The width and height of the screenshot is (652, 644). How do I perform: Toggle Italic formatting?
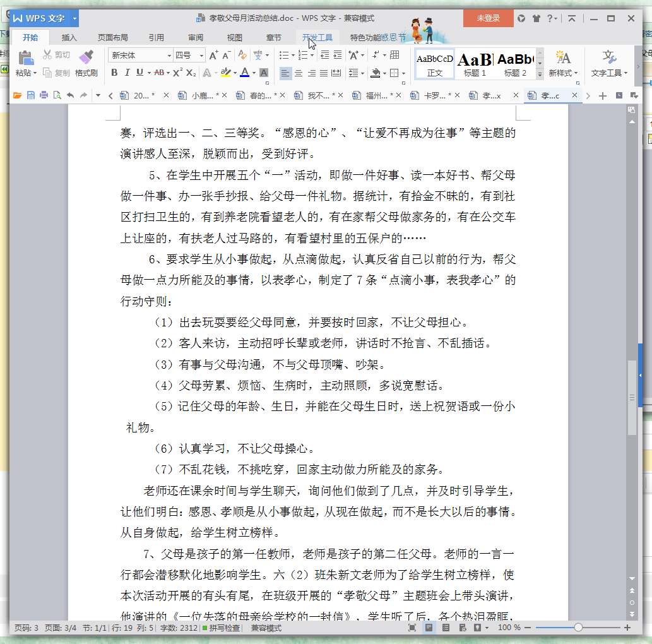point(127,73)
